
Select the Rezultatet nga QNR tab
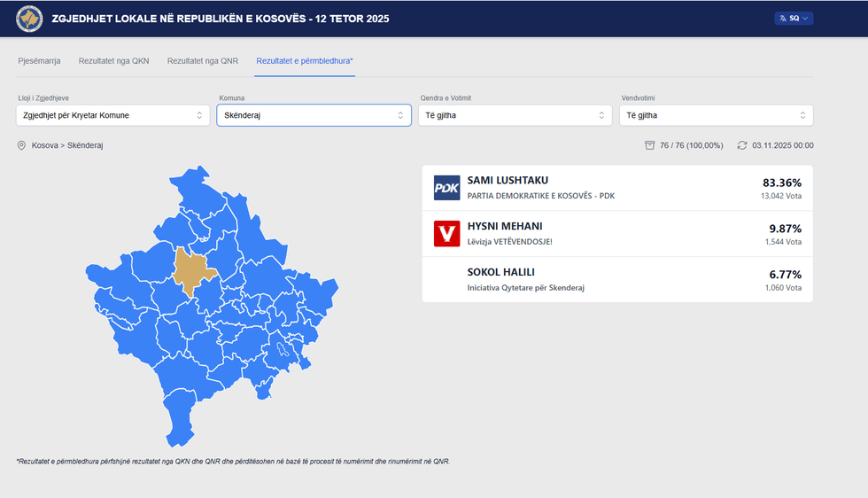(x=202, y=61)
